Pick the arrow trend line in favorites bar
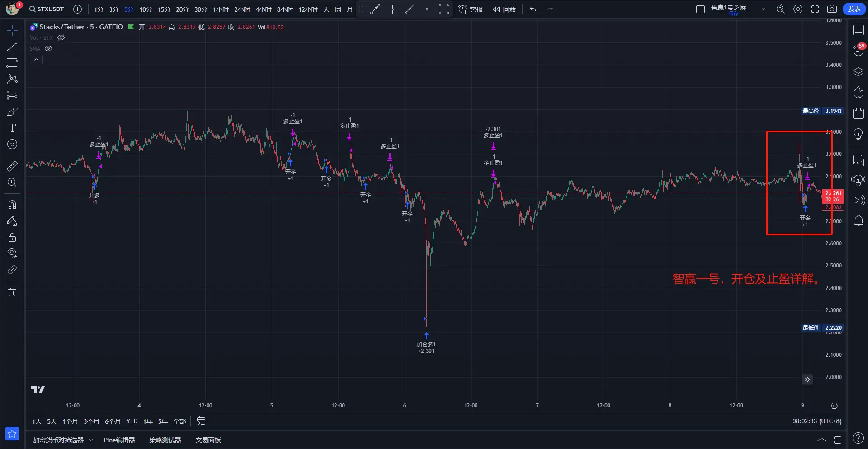 [375, 9]
